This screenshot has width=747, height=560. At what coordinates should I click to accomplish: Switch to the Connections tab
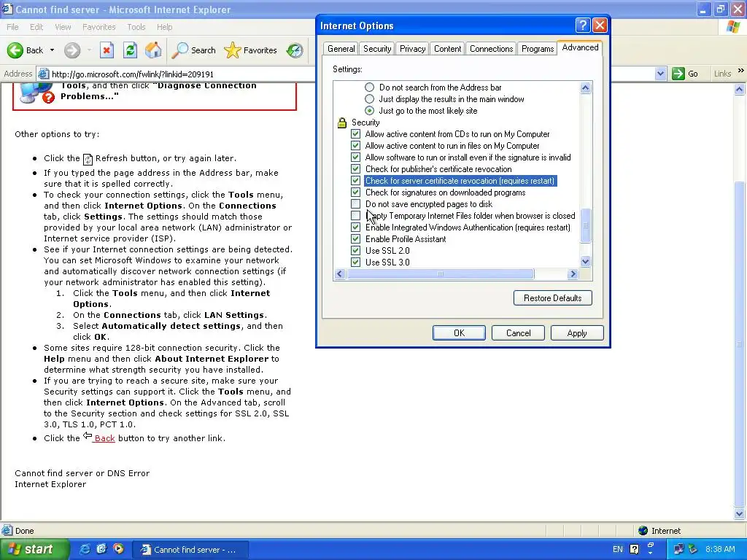tap(491, 49)
